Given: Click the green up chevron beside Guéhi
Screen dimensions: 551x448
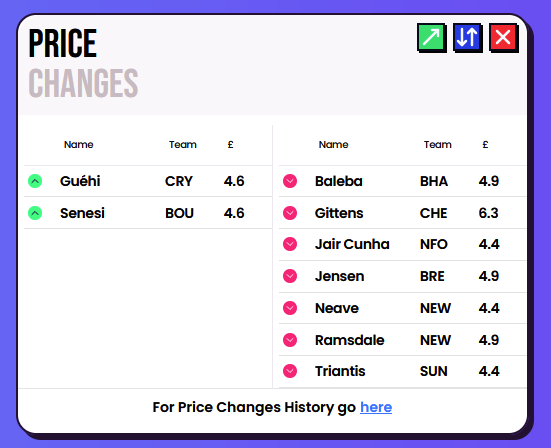Looking at the screenshot, I should pos(35,181).
